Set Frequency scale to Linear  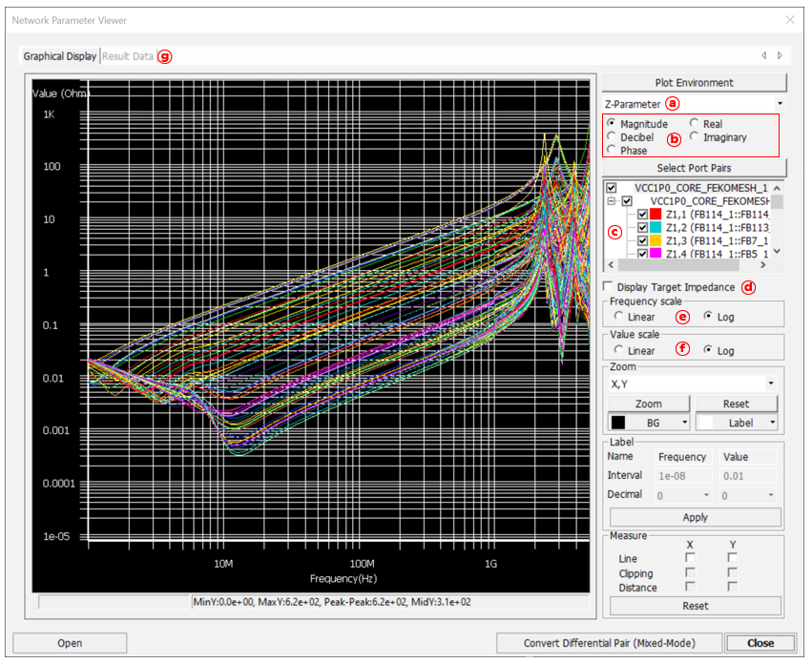[x=620, y=317]
